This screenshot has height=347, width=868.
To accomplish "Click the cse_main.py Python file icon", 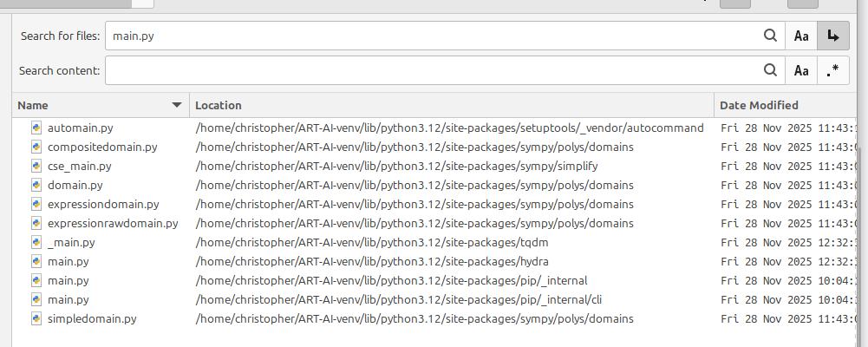I will [x=36, y=166].
